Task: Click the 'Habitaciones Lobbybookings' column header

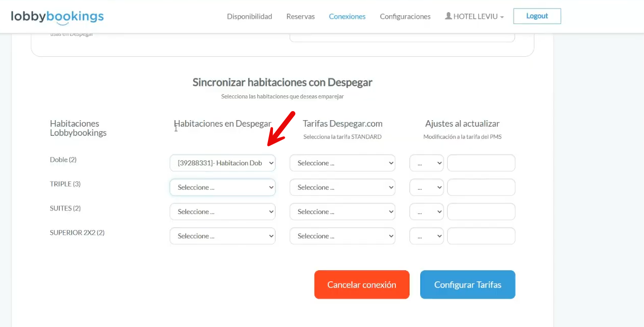Action: click(78, 128)
